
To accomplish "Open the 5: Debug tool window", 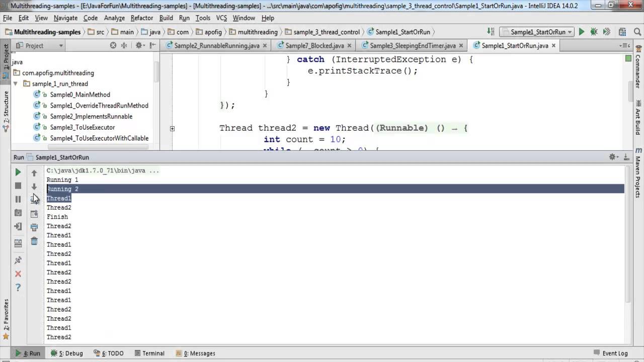I will pyautogui.click(x=66, y=353).
